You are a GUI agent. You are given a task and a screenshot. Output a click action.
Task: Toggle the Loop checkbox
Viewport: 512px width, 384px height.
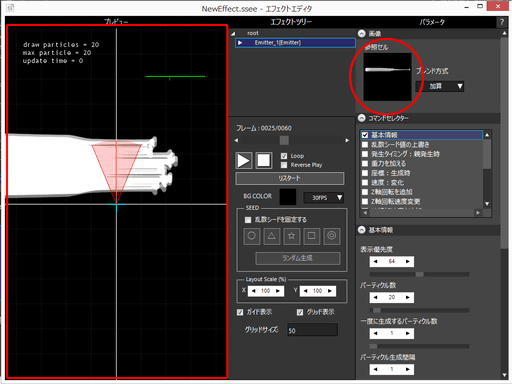tap(284, 156)
